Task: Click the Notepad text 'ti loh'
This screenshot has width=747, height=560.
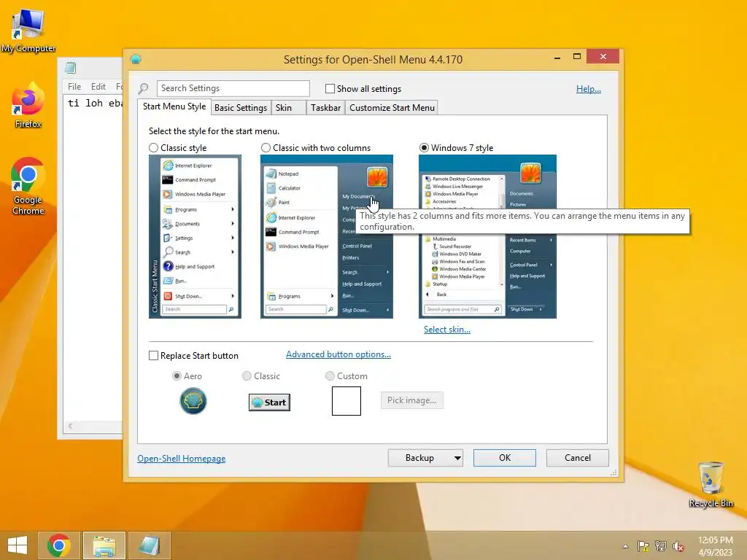Action: tap(85, 104)
